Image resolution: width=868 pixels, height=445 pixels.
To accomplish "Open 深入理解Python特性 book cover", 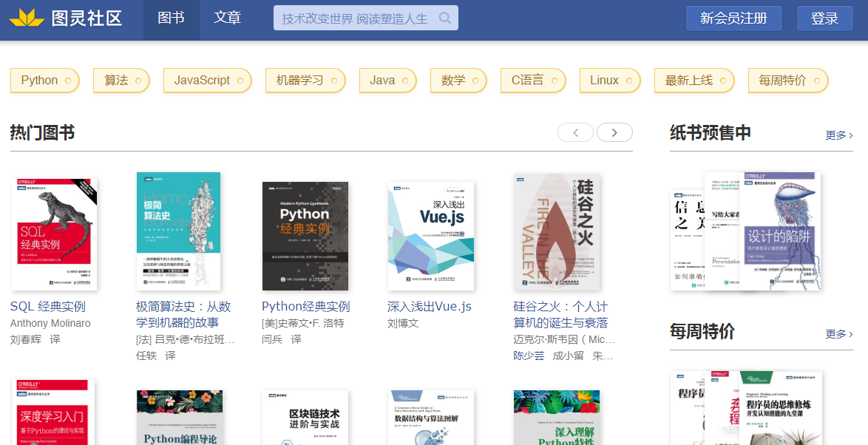I will [557, 418].
